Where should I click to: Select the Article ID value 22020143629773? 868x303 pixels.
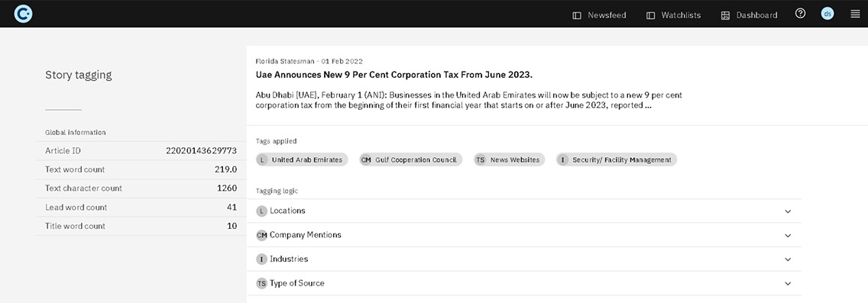[202, 150]
